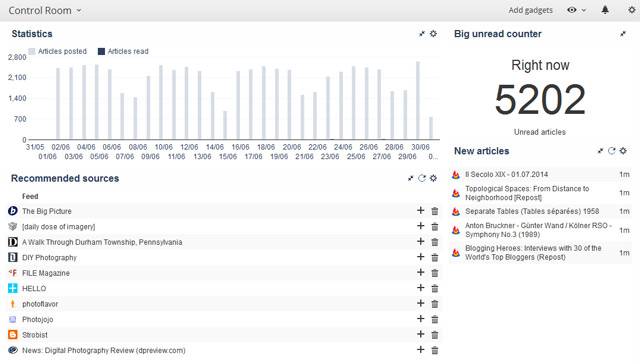Toggle the eye visibility icon in header
The width and height of the screenshot is (640, 364).
(x=571, y=10)
